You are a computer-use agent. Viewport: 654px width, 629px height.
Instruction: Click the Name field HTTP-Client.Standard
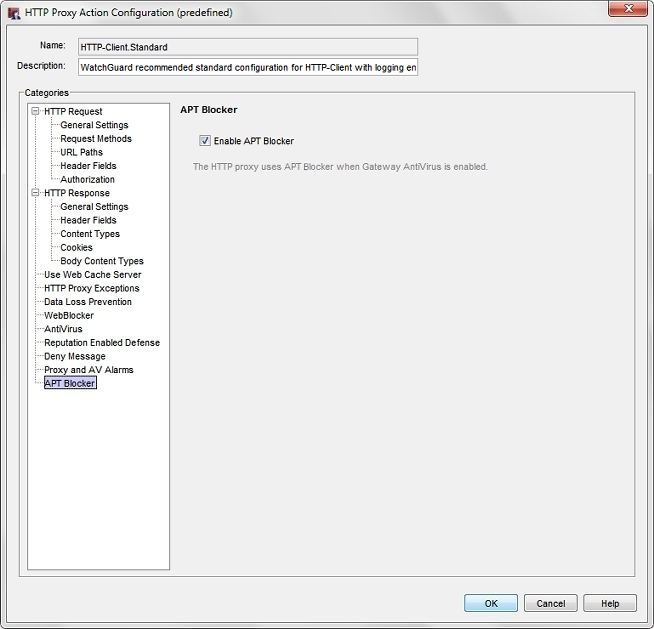(248, 47)
